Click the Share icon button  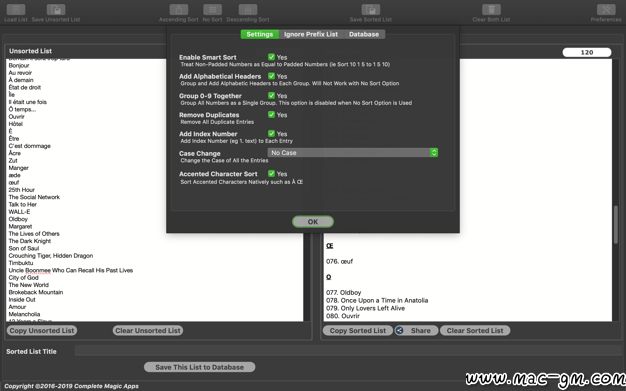pos(416,331)
